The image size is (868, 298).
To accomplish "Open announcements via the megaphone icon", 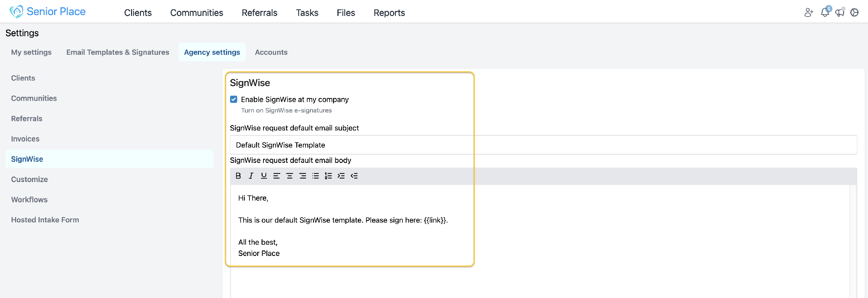I will tap(840, 12).
